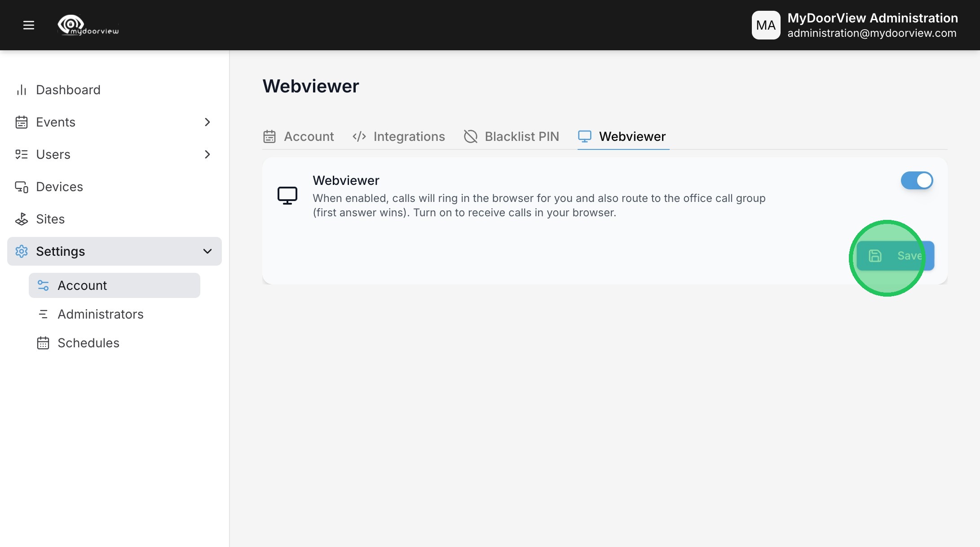Open the Account settings tab
980x547 pixels.
[x=299, y=136]
